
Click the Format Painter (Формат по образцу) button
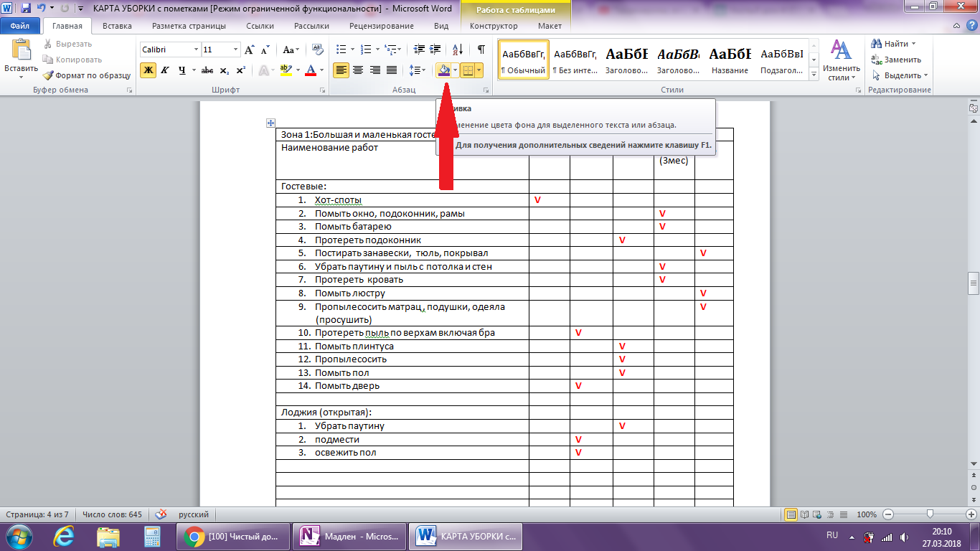pyautogui.click(x=86, y=75)
